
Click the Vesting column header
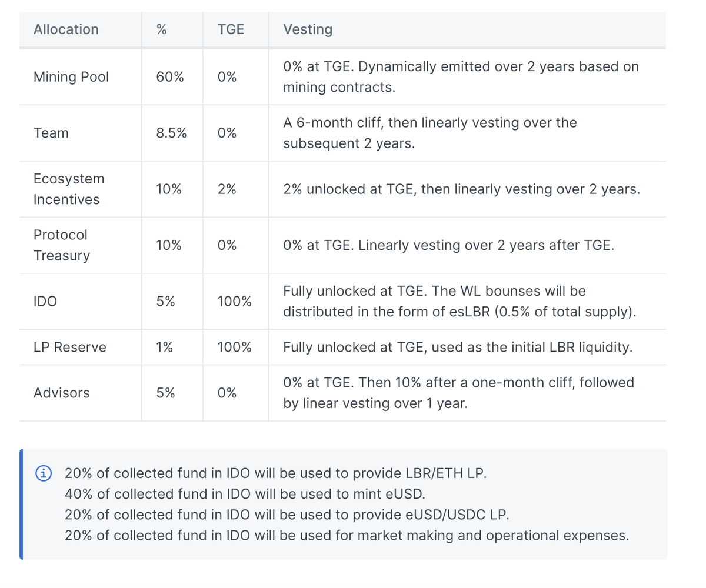click(308, 29)
